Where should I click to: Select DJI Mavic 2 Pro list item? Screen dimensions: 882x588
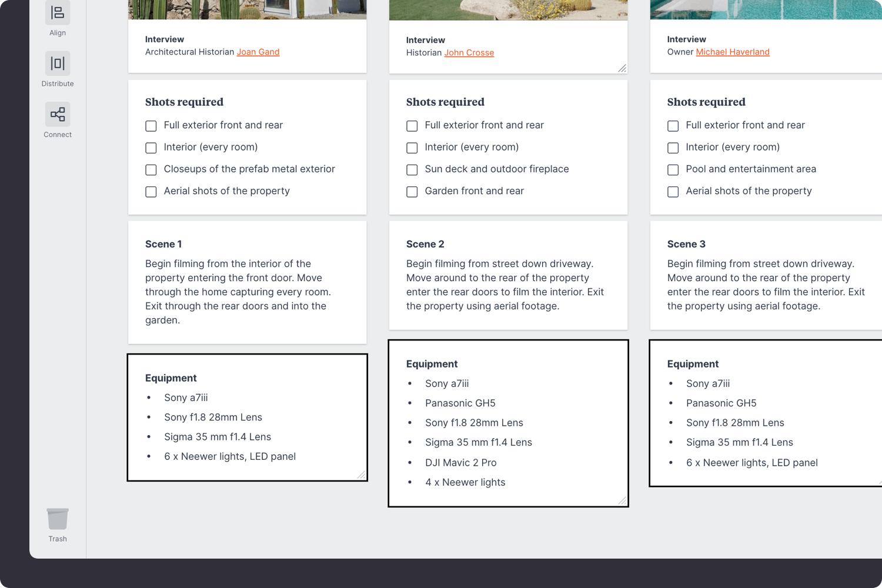460,463
